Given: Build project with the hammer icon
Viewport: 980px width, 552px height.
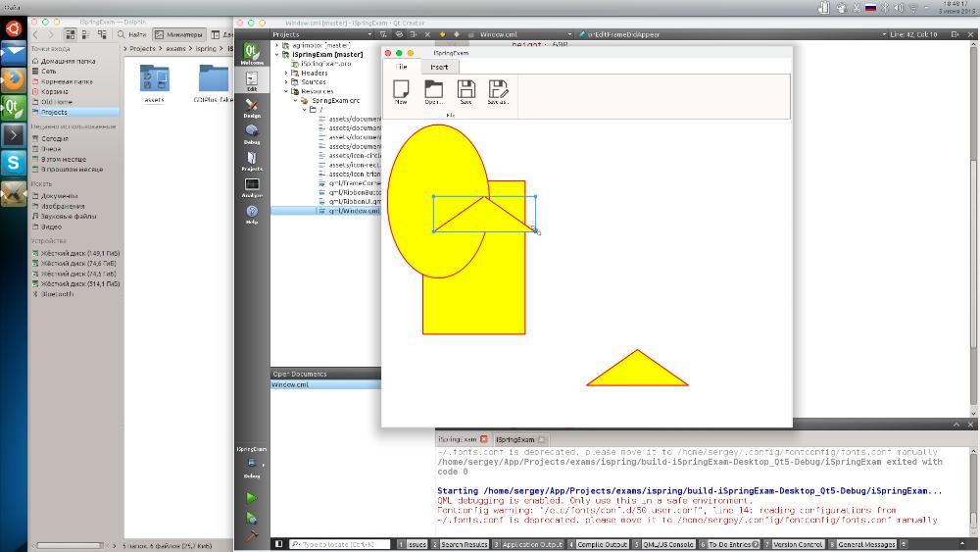Looking at the screenshot, I should pos(251,535).
